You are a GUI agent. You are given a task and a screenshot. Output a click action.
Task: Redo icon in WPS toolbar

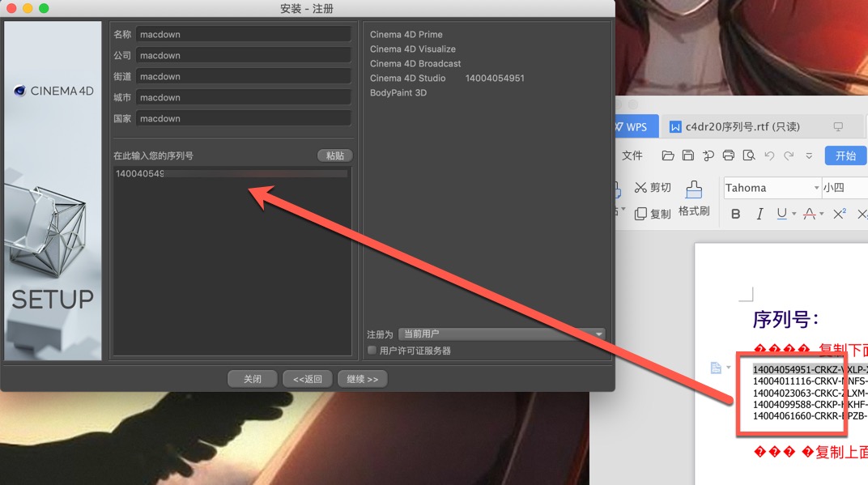(x=789, y=155)
